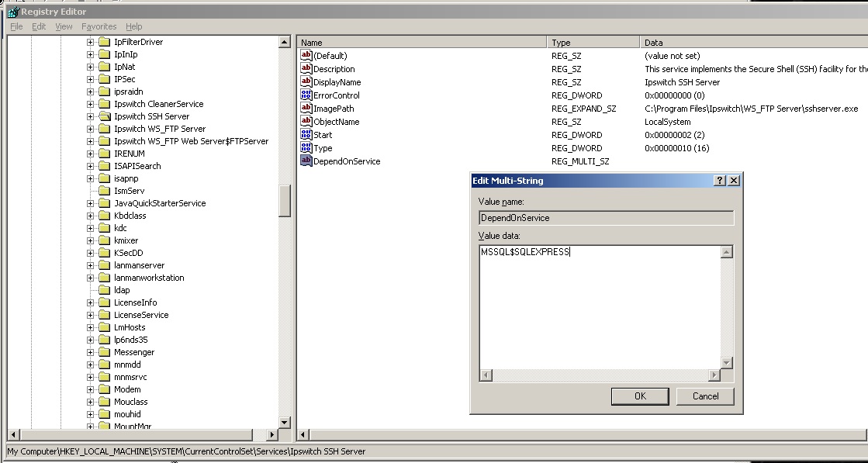This screenshot has height=463, width=868.
Task: Select the JavaQuickStarterService folder icon
Action: pyautogui.click(x=105, y=203)
